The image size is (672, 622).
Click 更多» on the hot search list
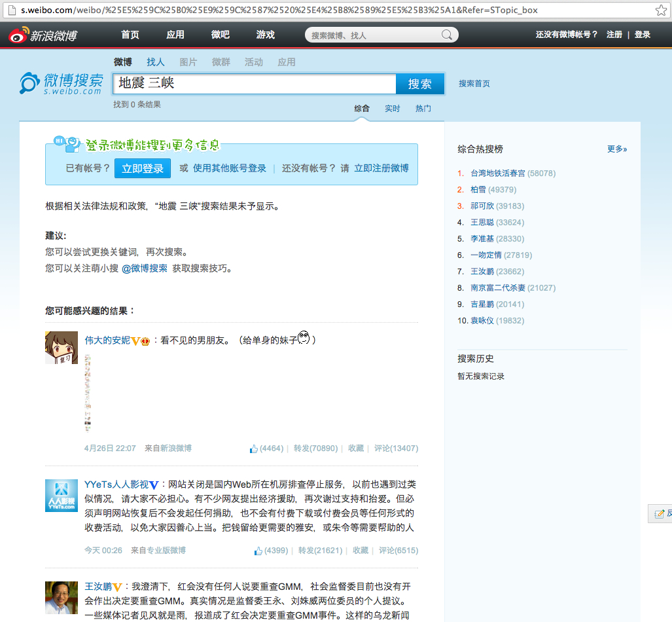(x=617, y=149)
